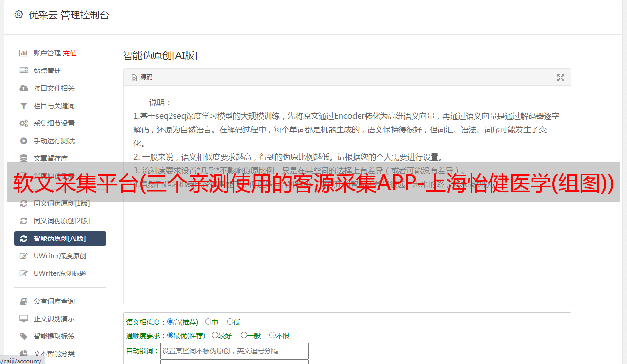Screen dimensions: 627x364
Task: Select 高(推荐) for 语义相似度
Action: tap(170, 322)
